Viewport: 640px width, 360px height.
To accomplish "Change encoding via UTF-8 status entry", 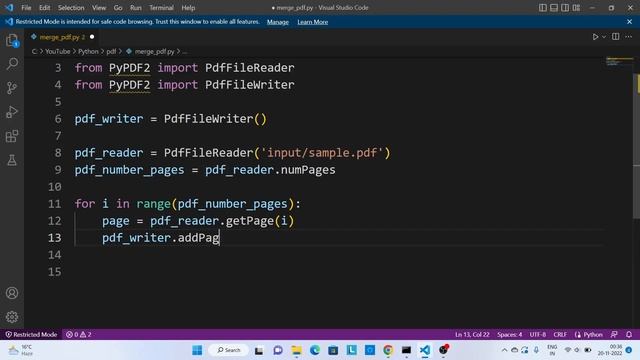I will (x=538, y=334).
